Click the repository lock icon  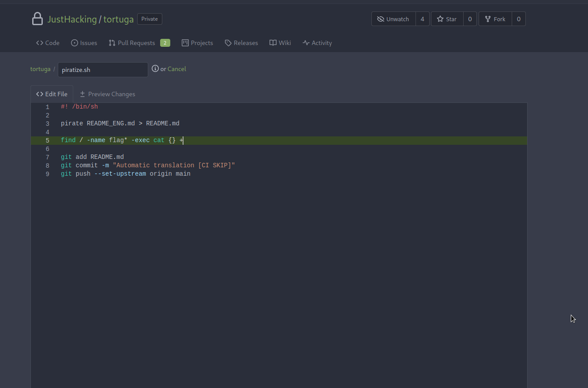pyautogui.click(x=37, y=19)
